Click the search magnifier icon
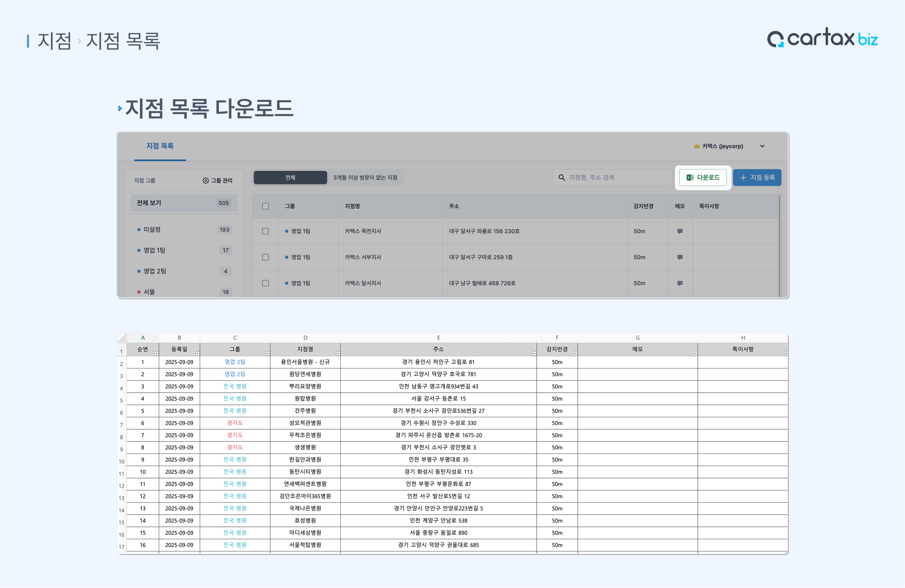The height and width of the screenshot is (588, 905). (x=561, y=178)
